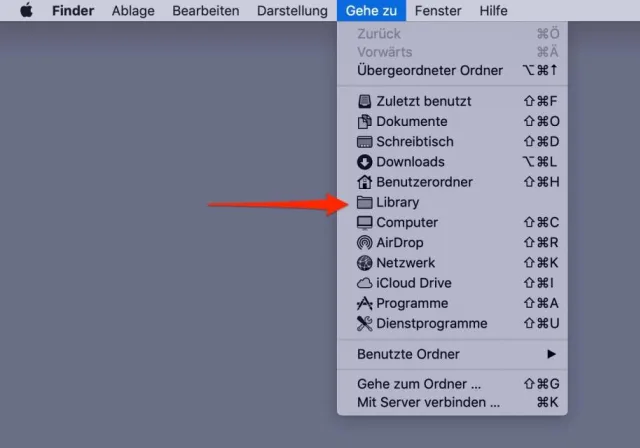Click the AirDrop icon
This screenshot has width=640, height=448.
[x=365, y=243]
